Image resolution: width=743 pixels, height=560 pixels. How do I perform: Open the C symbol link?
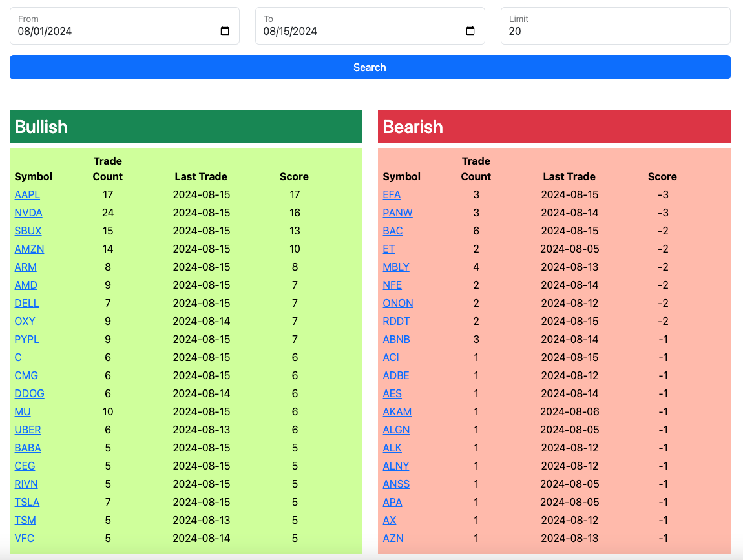18,357
